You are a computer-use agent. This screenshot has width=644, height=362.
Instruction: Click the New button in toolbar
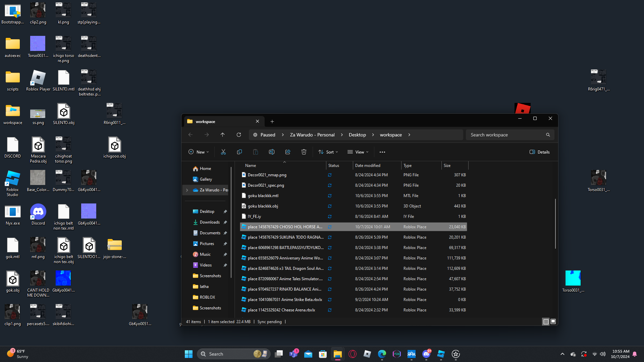199,152
